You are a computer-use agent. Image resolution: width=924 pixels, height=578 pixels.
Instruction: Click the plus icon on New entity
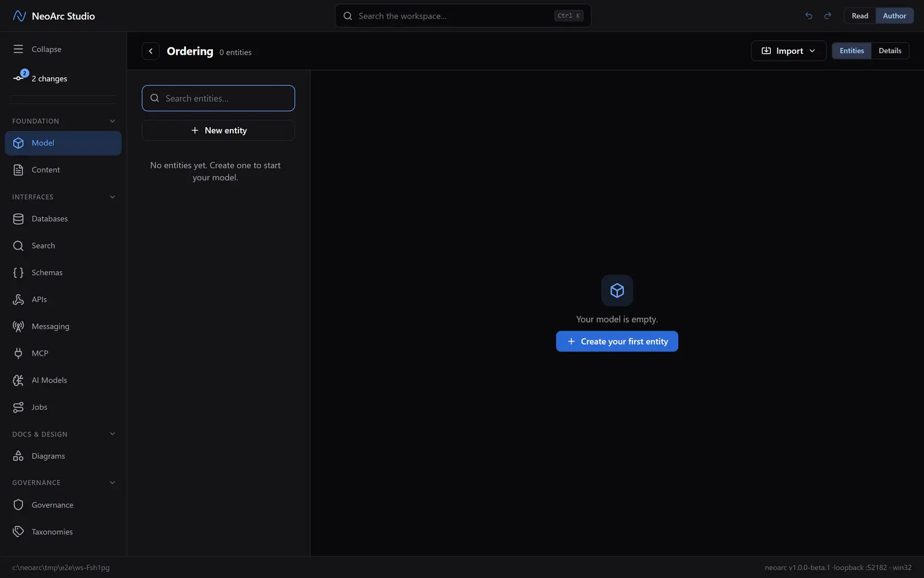pyautogui.click(x=195, y=131)
